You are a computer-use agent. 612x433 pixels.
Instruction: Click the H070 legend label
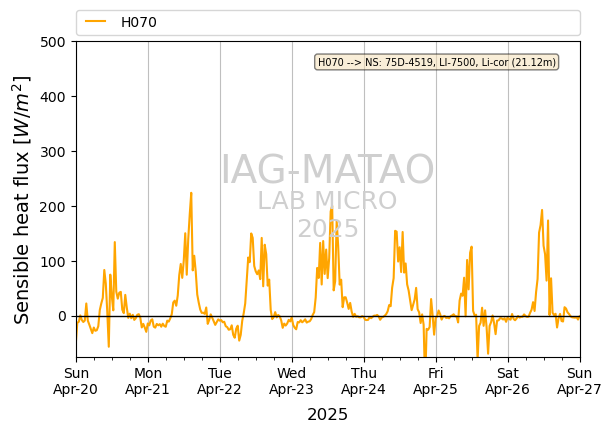[139, 22]
